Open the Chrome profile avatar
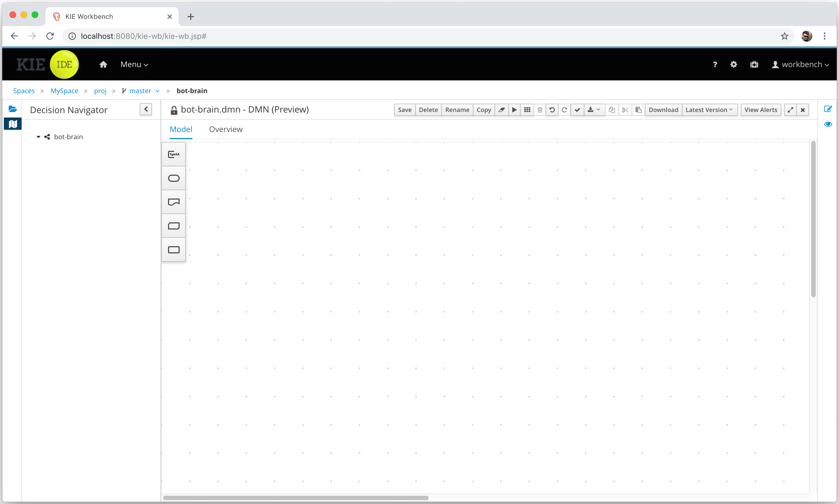The width and height of the screenshot is (839, 504). 807,36
